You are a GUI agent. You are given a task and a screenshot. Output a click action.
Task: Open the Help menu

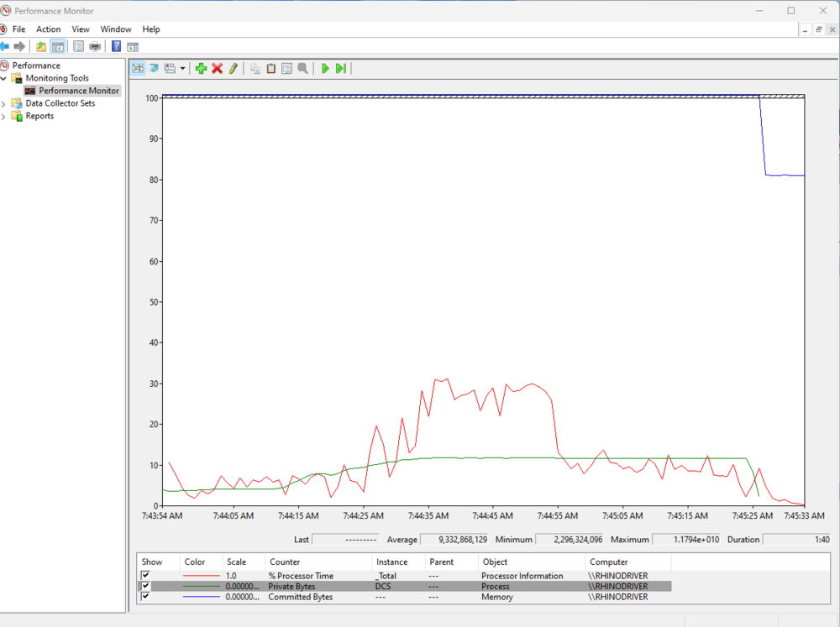151,29
